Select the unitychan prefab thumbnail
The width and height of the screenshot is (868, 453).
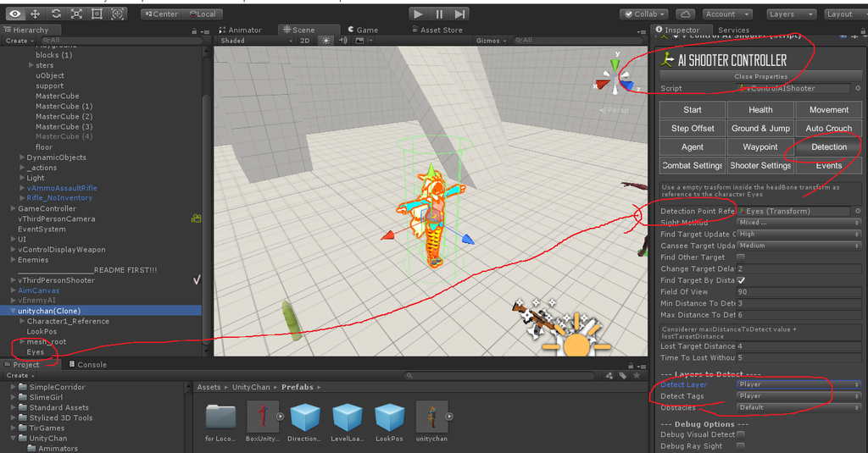point(431,417)
